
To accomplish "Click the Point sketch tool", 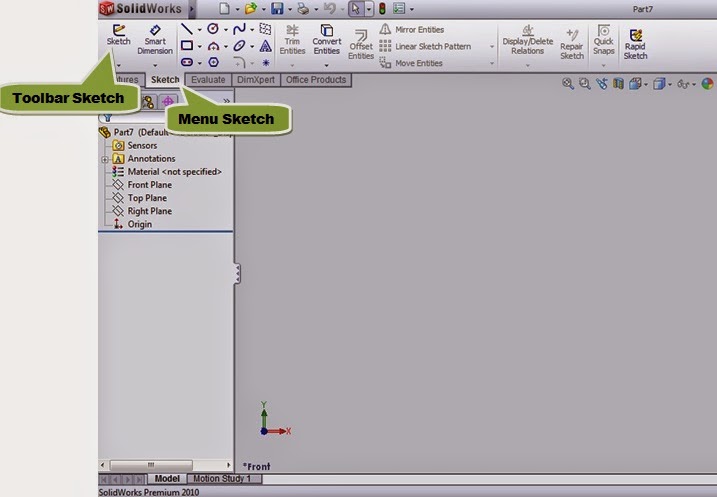I will click(266, 62).
